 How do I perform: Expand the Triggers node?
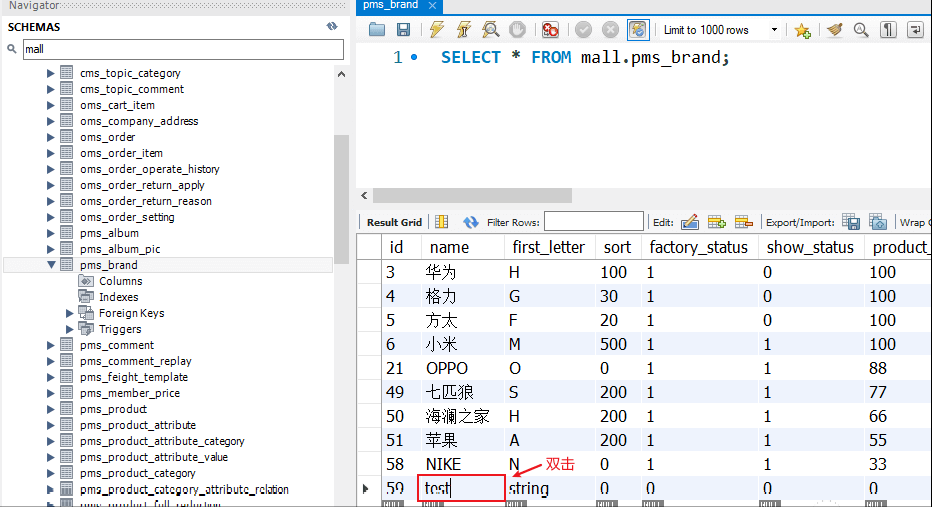pos(70,329)
